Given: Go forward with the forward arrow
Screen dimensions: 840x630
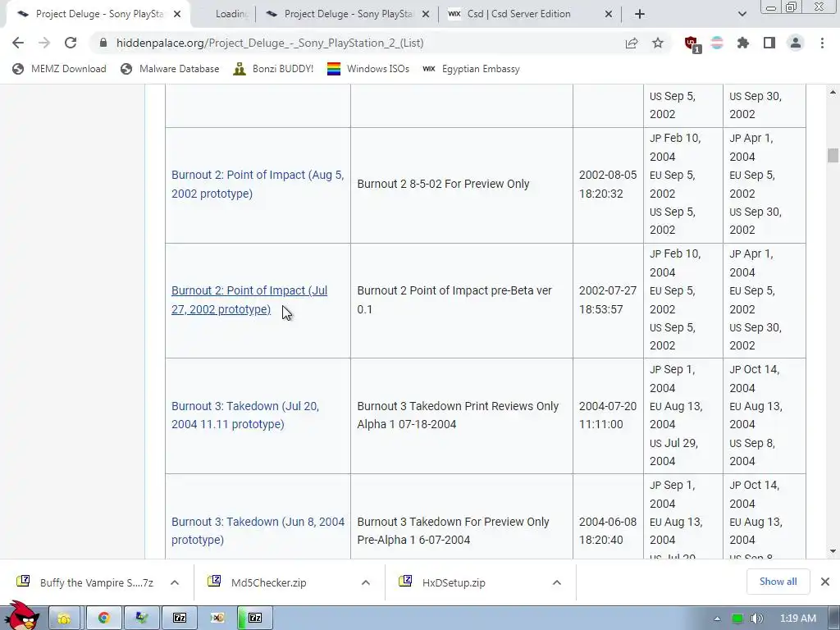Looking at the screenshot, I should point(44,43).
